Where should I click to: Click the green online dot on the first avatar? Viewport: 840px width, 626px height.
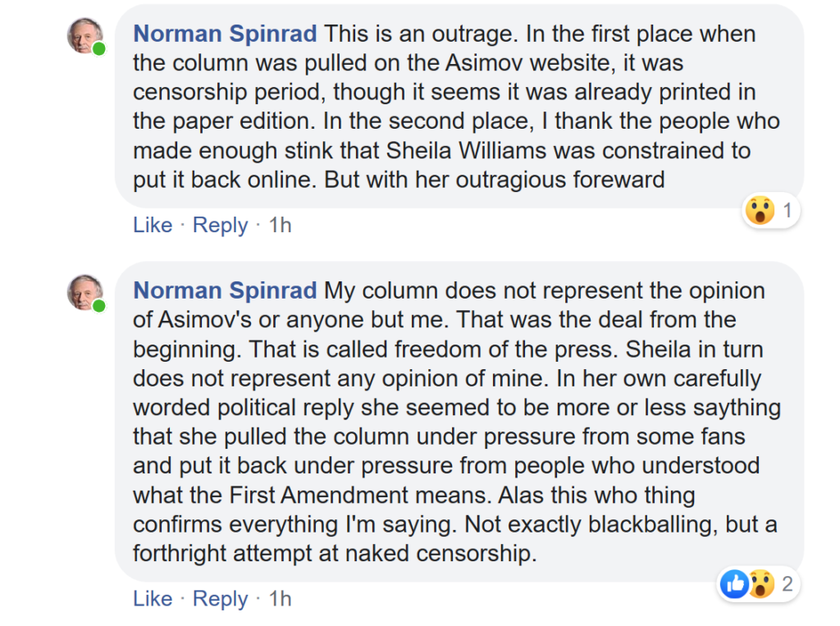98,49
